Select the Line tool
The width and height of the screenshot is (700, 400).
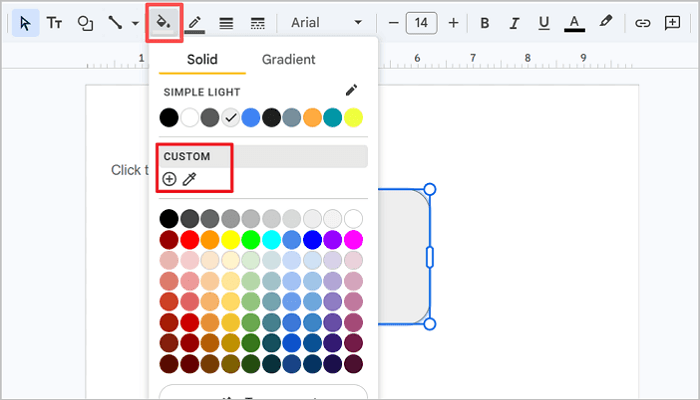[115, 23]
